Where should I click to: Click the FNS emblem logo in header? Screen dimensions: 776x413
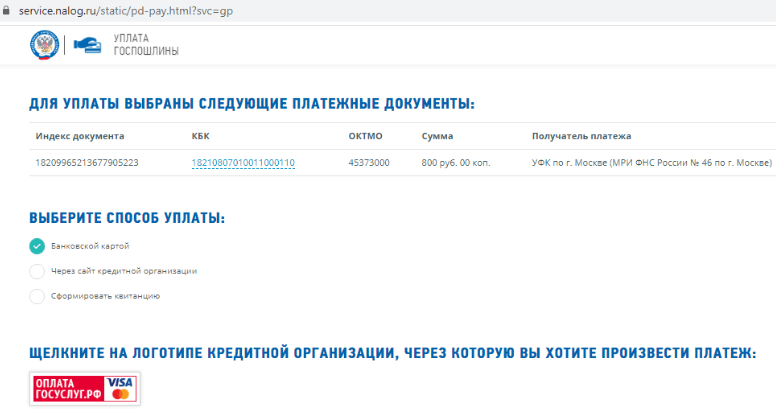[44, 45]
